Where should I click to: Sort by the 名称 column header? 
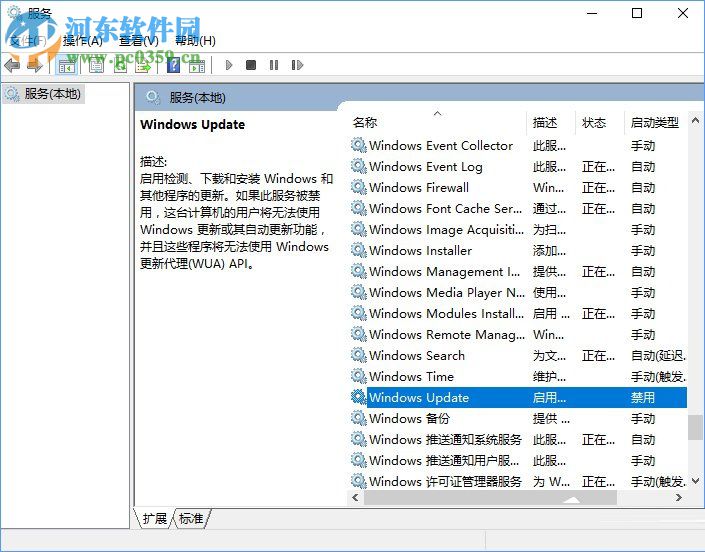point(365,122)
